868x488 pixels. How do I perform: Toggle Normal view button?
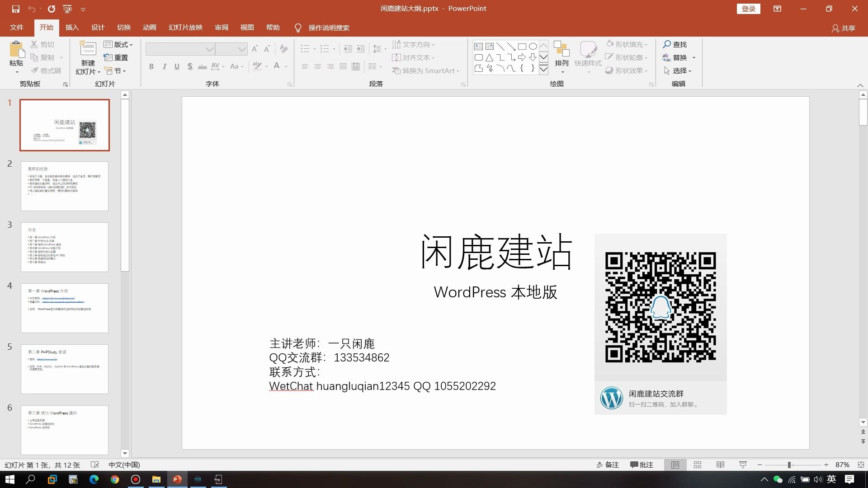(675, 465)
